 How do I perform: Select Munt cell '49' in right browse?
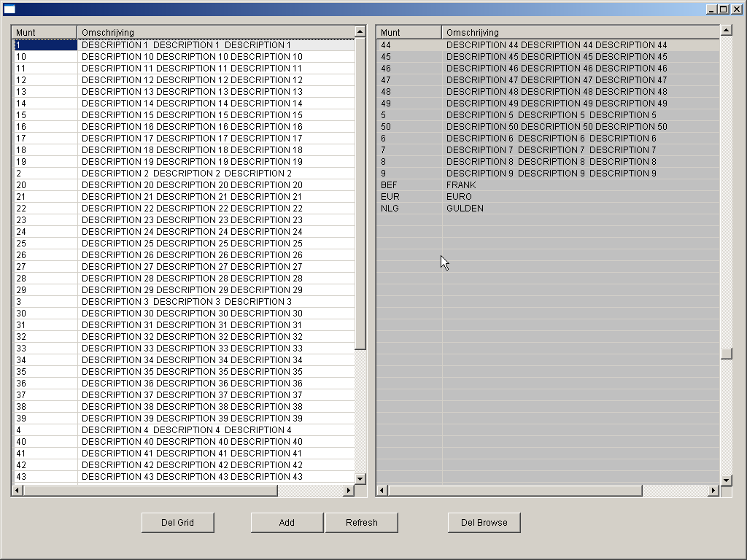(x=409, y=104)
